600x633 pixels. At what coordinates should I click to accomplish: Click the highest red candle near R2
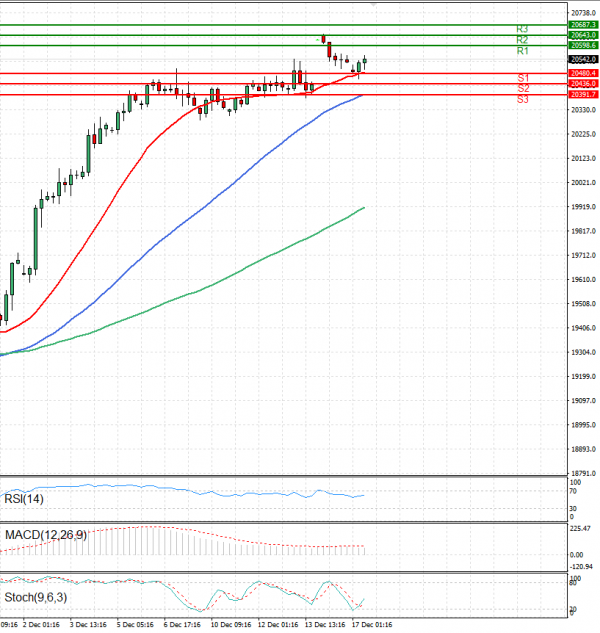pos(323,39)
